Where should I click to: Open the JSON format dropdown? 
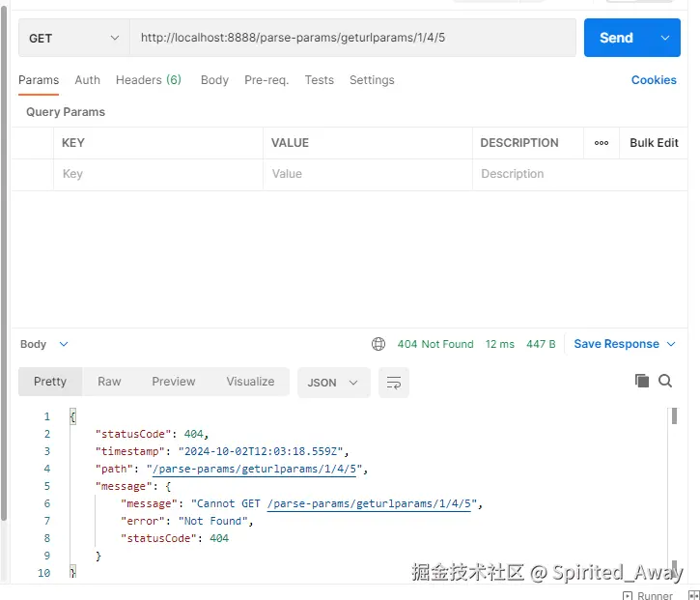(333, 383)
